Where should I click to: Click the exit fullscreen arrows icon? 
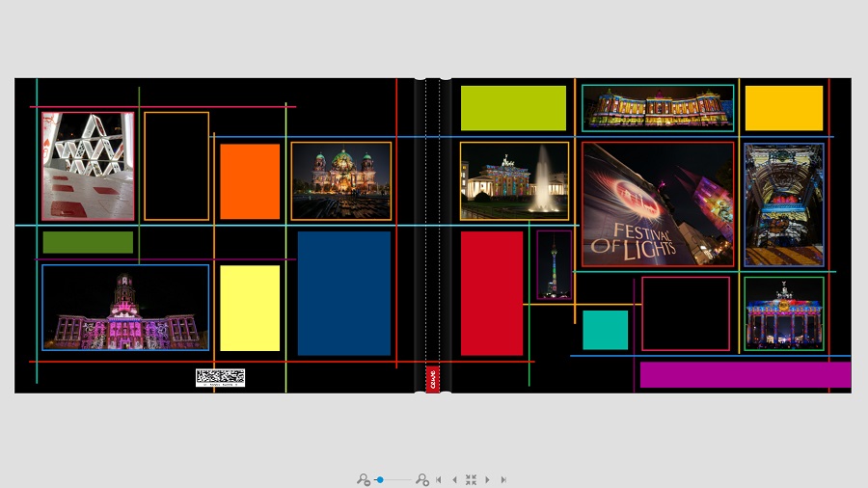471,479
